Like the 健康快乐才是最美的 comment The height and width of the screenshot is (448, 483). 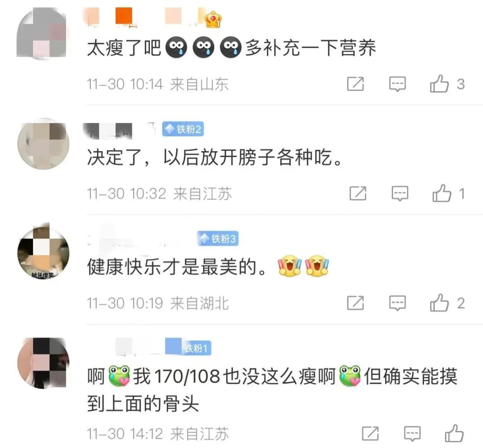point(440,303)
